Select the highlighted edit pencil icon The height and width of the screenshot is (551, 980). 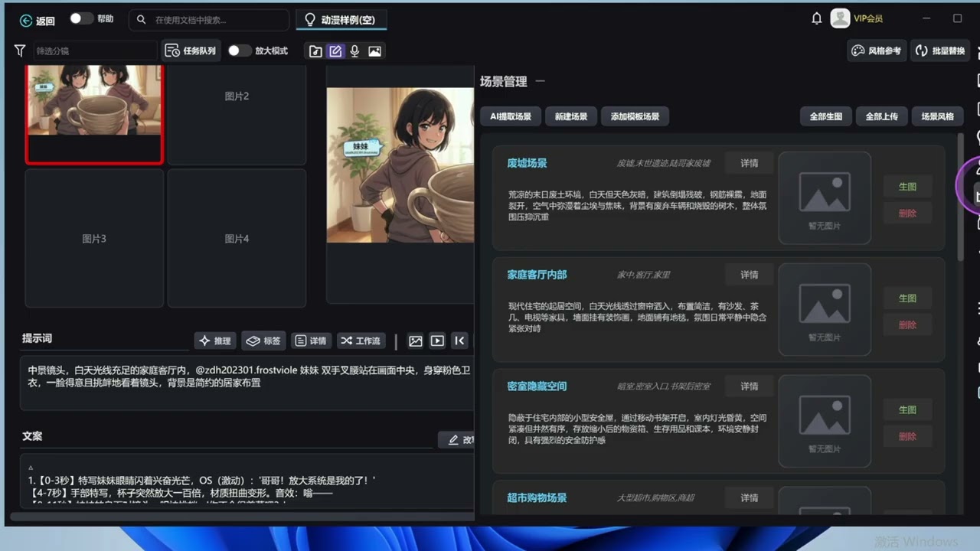tap(335, 51)
